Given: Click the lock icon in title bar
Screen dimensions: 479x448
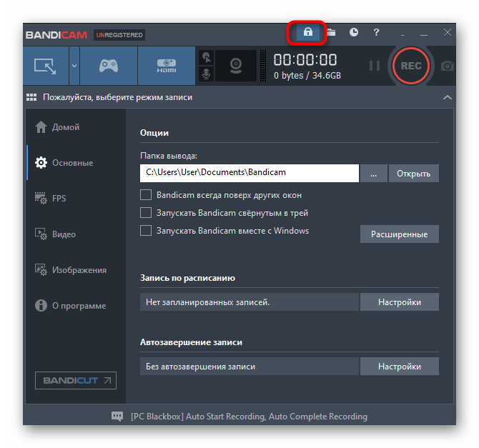Looking at the screenshot, I should [308, 32].
